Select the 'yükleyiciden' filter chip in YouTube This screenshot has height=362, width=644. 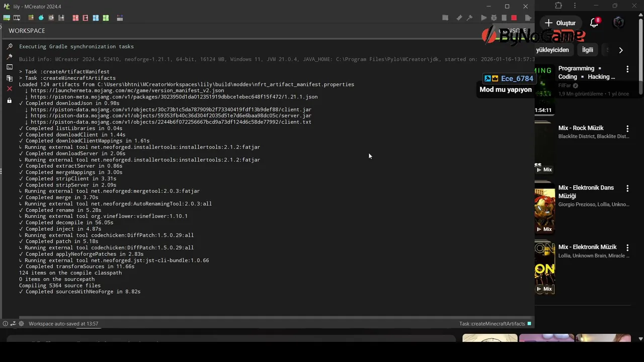pyautogui.click(x=552, y=50)
